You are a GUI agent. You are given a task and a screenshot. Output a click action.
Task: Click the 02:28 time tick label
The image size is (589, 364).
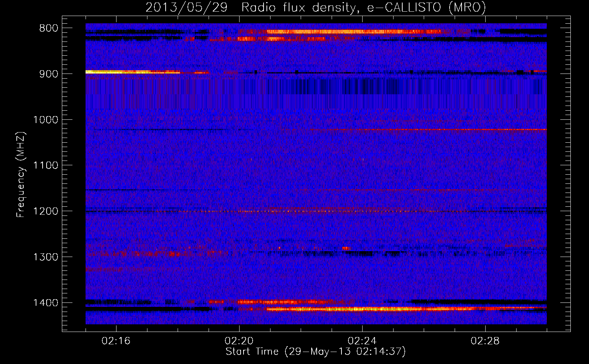(485, 341)
